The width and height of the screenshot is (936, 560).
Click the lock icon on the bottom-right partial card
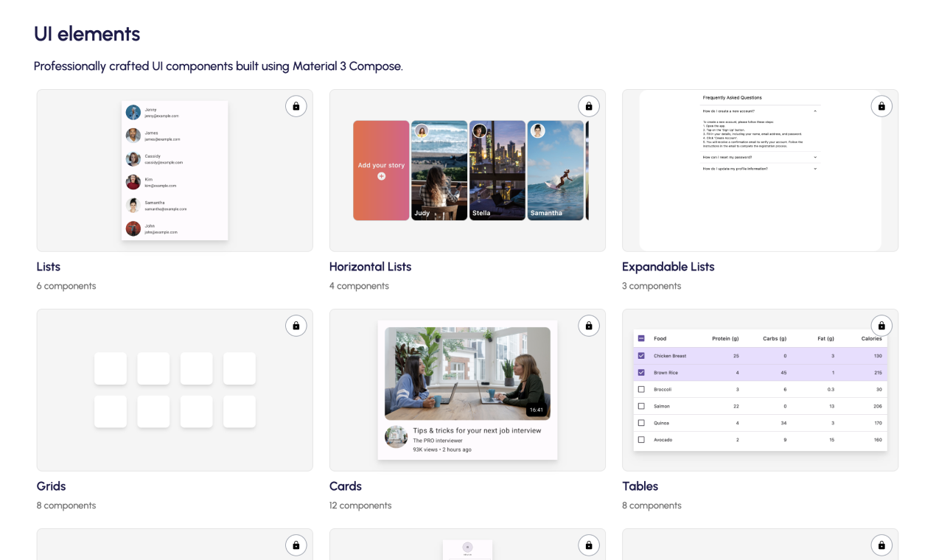click(881, 545)
